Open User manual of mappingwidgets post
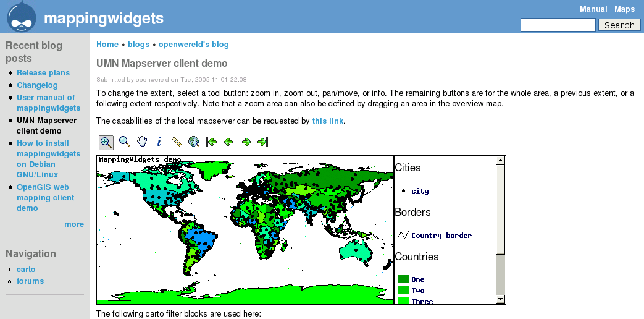Image resolution: width=644 pixels, height=319 pixels. coord(48,103)
